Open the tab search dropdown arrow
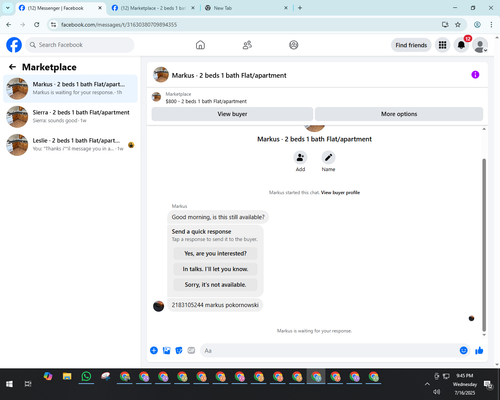The image size is (500, 400). pos(8,8)
